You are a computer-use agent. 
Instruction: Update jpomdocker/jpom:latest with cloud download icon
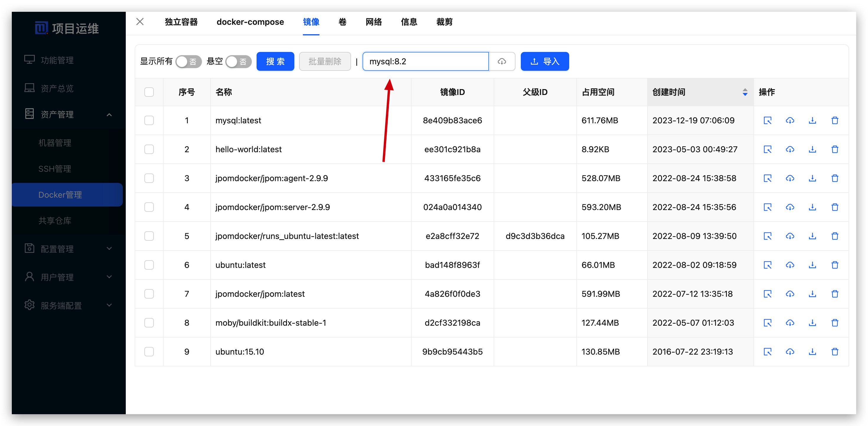coord(790,294)
